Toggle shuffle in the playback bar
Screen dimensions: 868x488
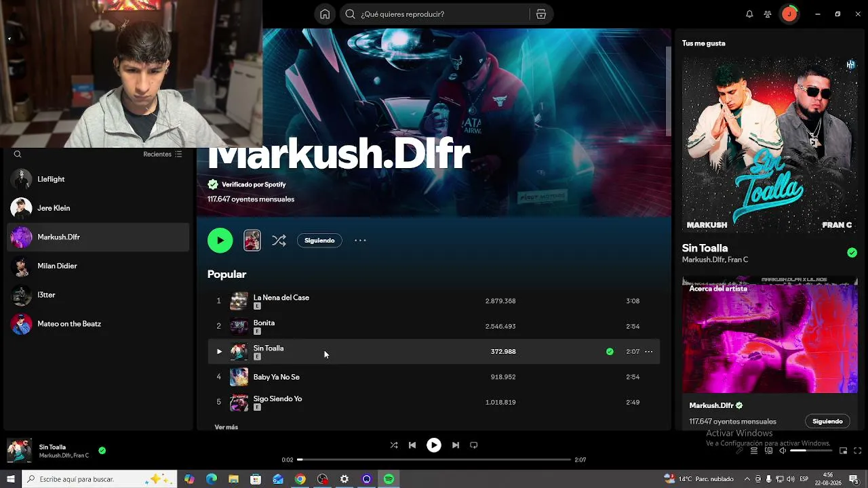(394, 445)
